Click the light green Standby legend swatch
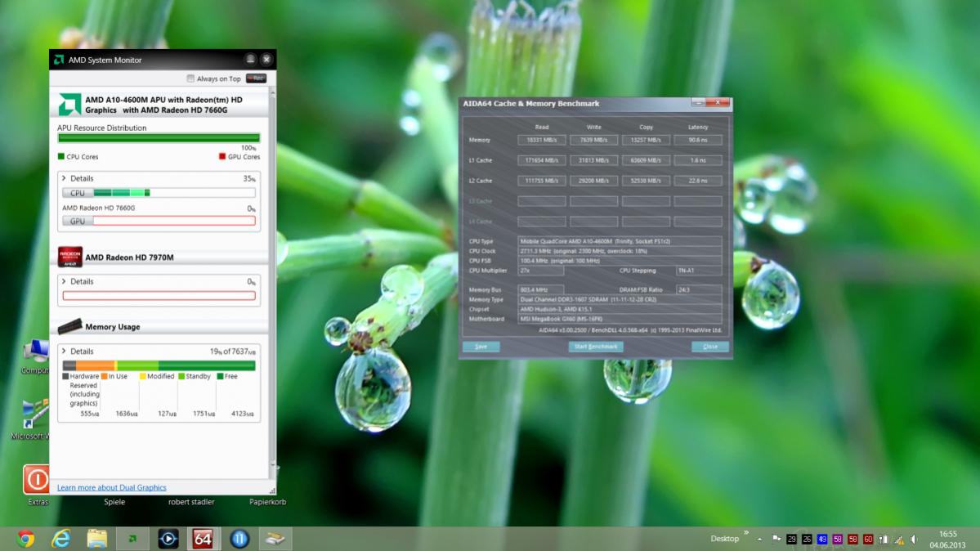 (181, 376)
